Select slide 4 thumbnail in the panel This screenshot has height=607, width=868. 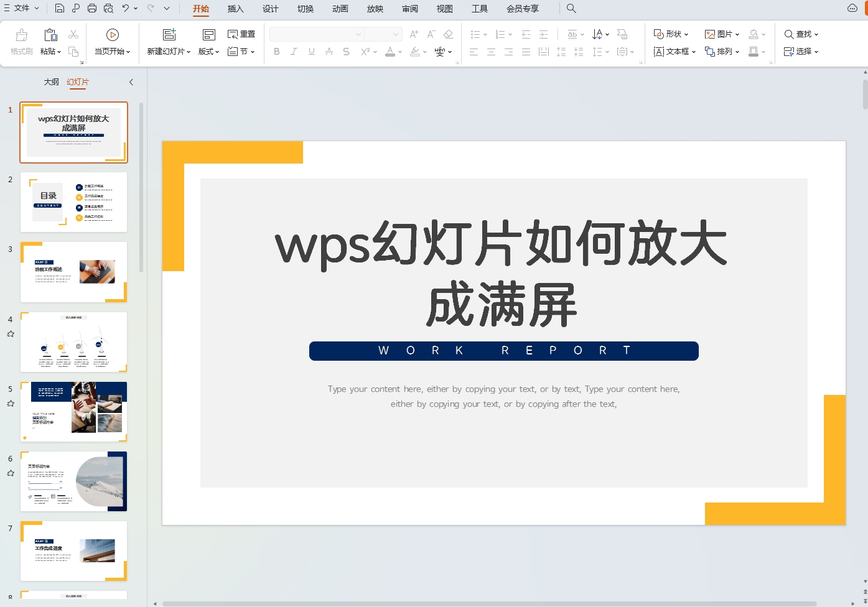point(73,341)
